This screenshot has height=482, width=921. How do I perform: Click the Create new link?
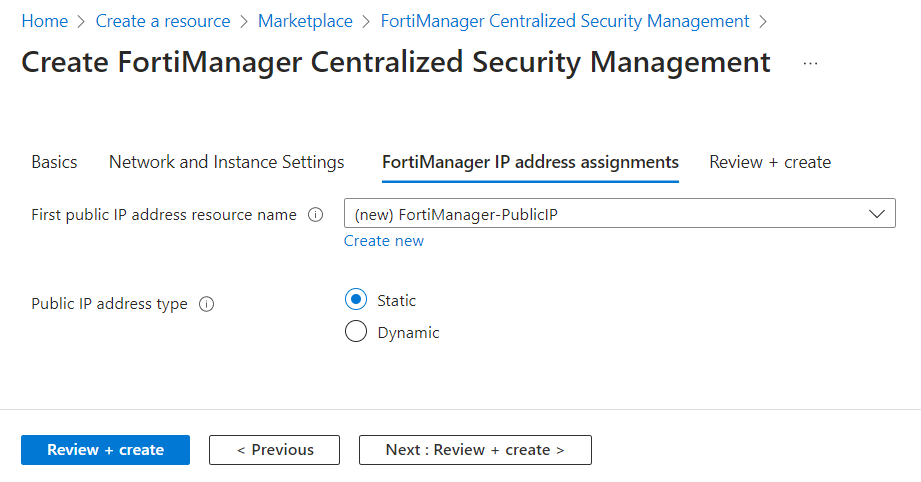click(x=384, y=241)
